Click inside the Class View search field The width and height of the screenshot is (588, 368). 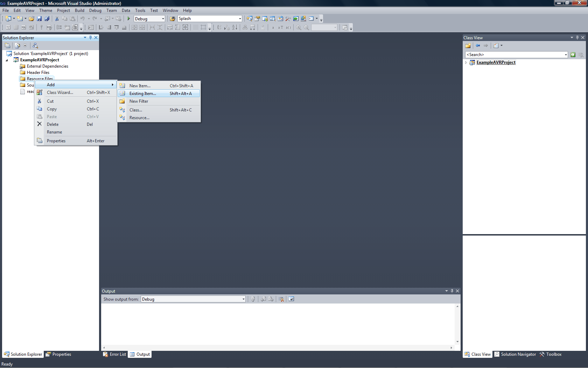(x=507, y=54)
